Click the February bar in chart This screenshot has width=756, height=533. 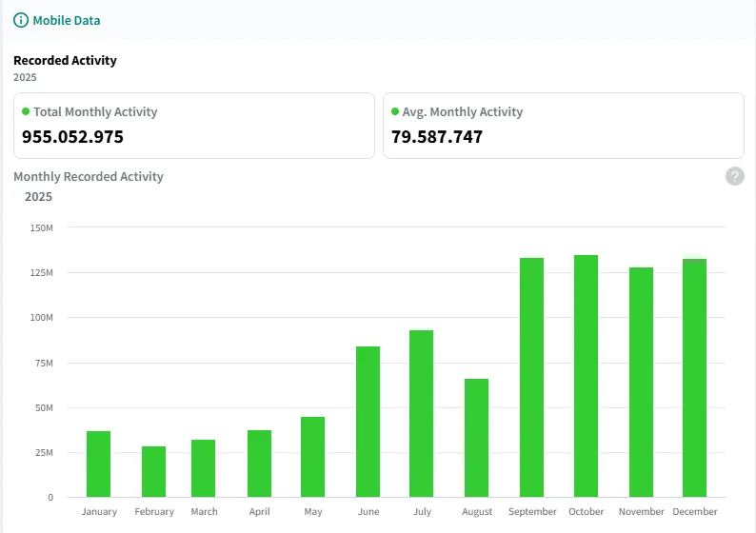pos(153,471)
